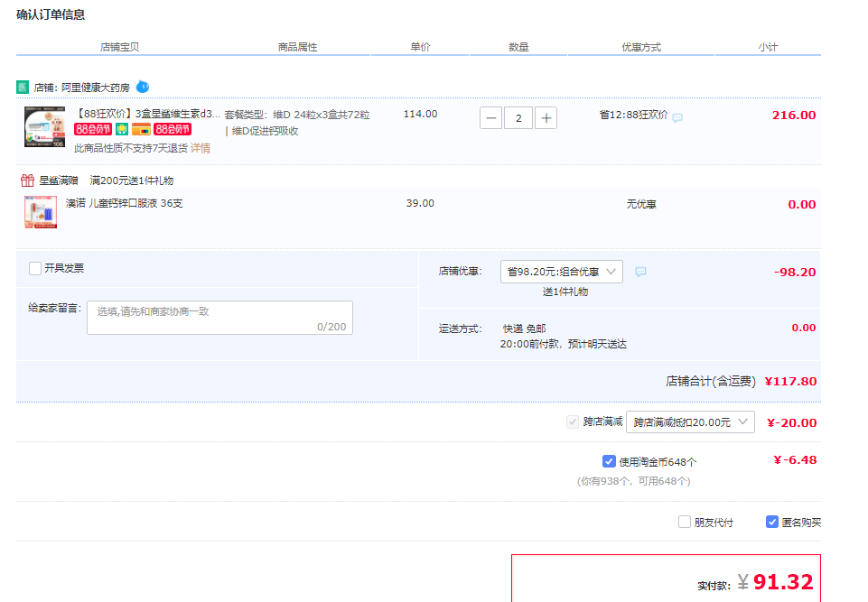Click the first 88会员节 badge under product title
The width and height of the screenshot is (868, 602).
pos(93,129)
